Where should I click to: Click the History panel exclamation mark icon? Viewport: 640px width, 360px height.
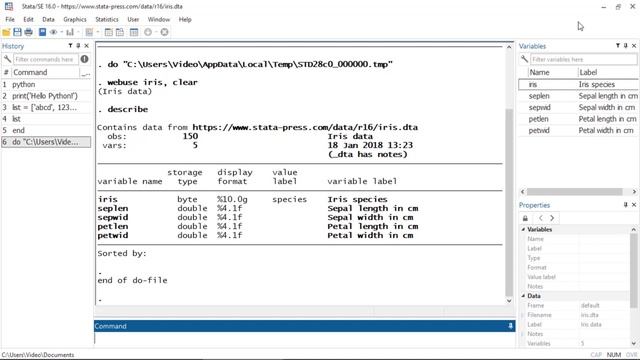click(84, 59)
